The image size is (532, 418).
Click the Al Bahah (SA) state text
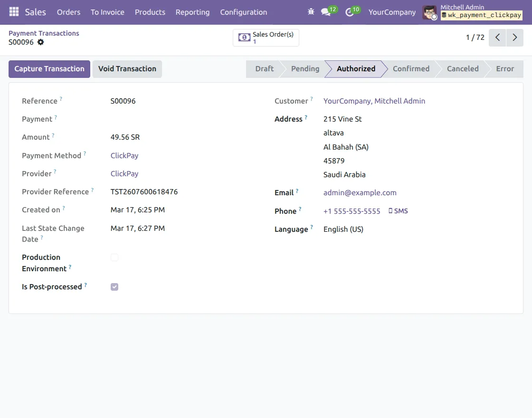click(x=346, y=147)
